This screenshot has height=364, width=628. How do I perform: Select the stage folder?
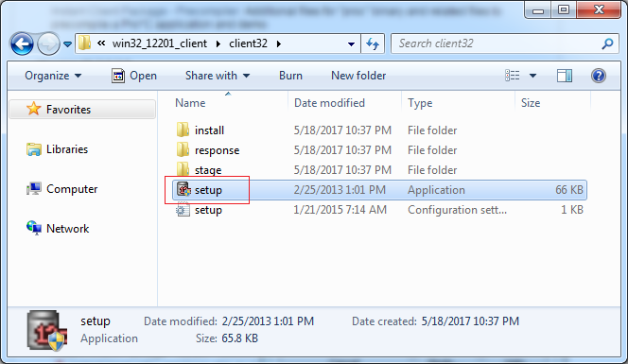[x=379, y=170]
